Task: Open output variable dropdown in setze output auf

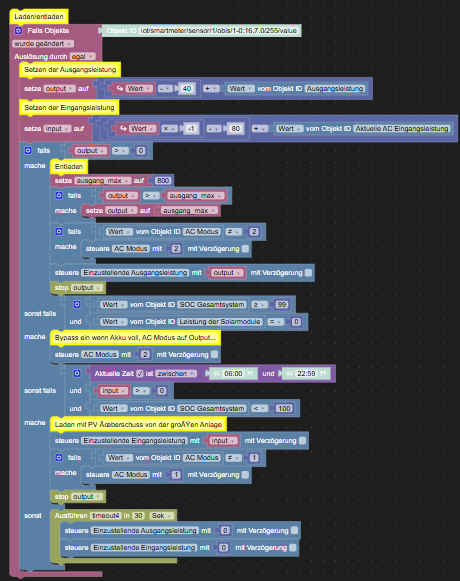Action: 59,89
